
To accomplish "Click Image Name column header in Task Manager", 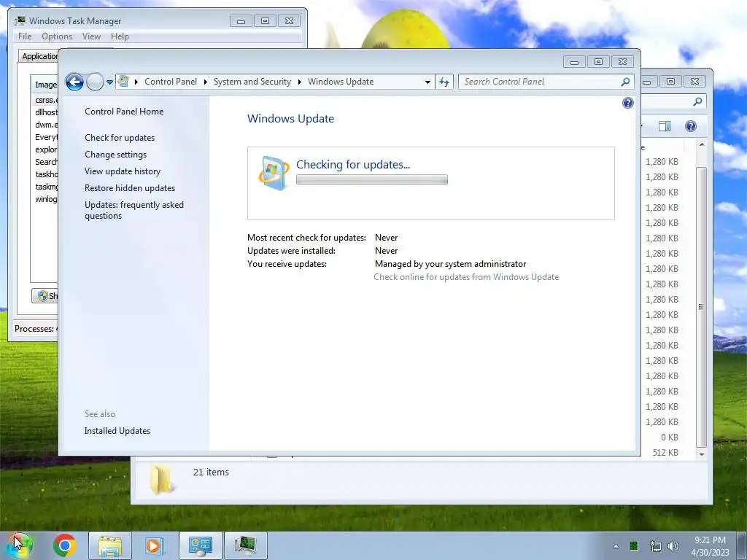I will [x=44, y=85].
